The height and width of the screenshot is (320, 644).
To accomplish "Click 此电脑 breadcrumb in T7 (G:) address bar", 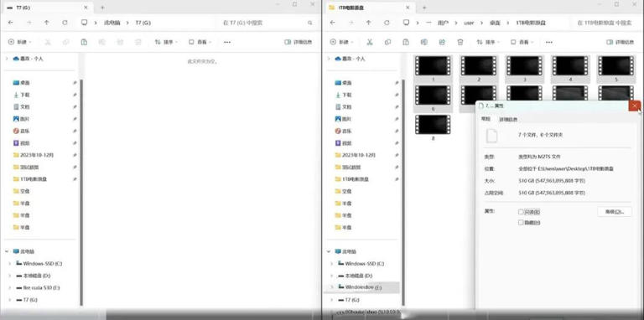I will (112, 23).
